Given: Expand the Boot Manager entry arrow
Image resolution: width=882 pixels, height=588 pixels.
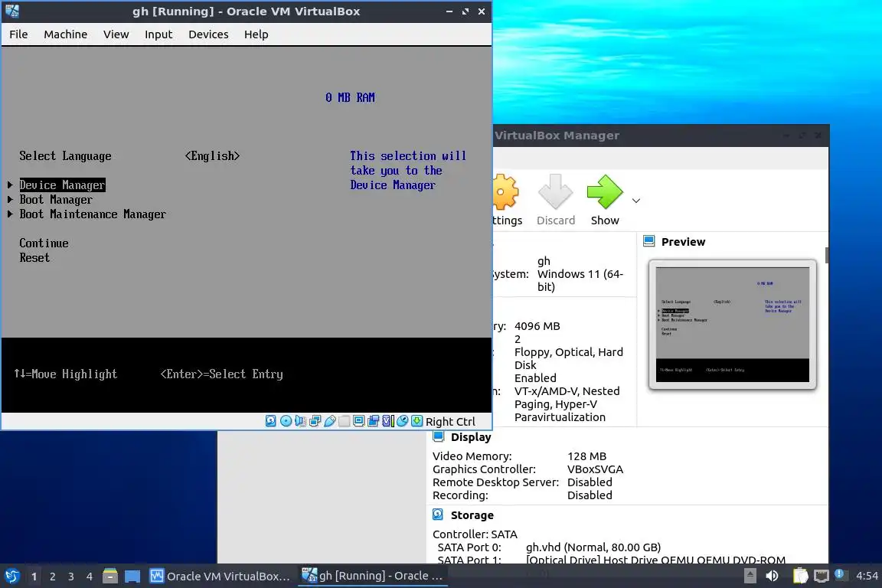Looking at the screenshot, I should tap(10, 199).
